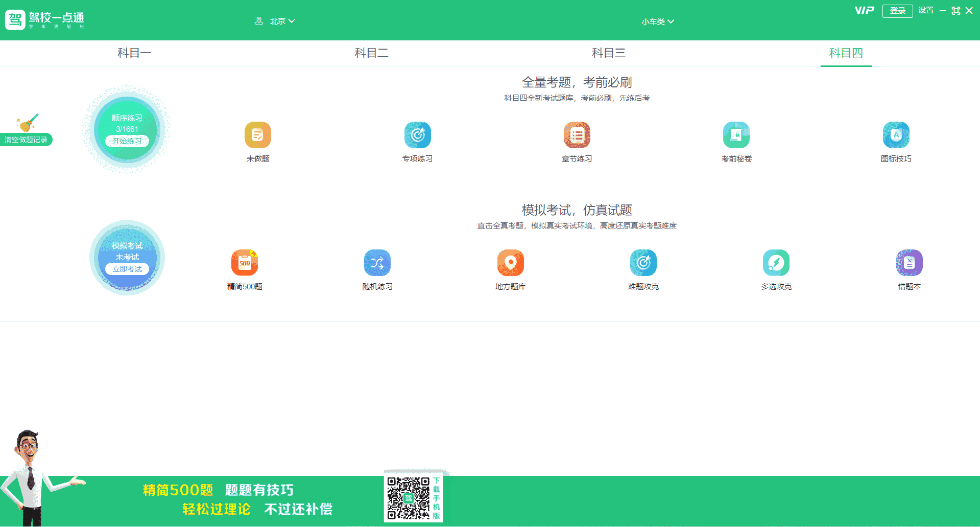Click the 顺序练习 progress circle showing 3/1661
This screenshot has width=980, height=527.
click(x=127, y=129)
